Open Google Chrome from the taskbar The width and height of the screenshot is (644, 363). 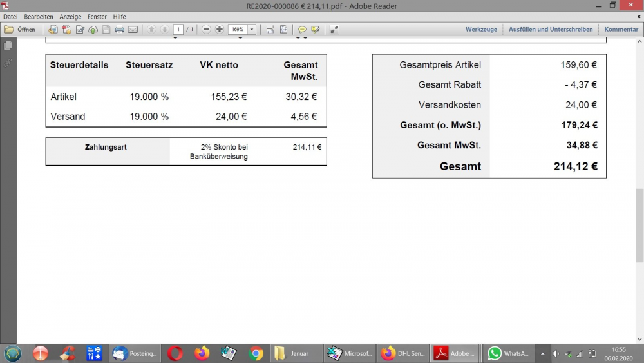(256, 353)
